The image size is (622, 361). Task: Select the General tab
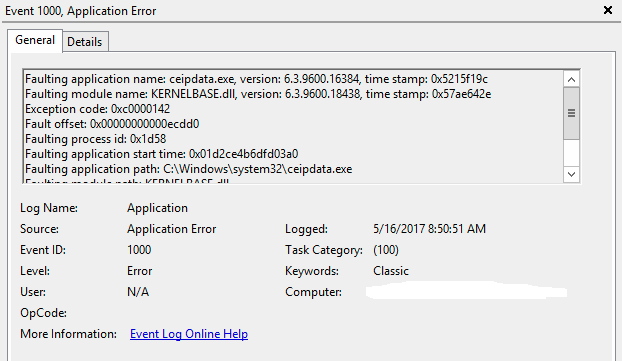pos(35,40)
